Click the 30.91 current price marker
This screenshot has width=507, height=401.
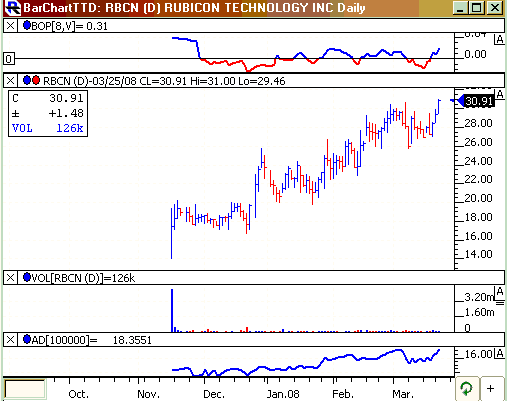(x=477, y=101)
